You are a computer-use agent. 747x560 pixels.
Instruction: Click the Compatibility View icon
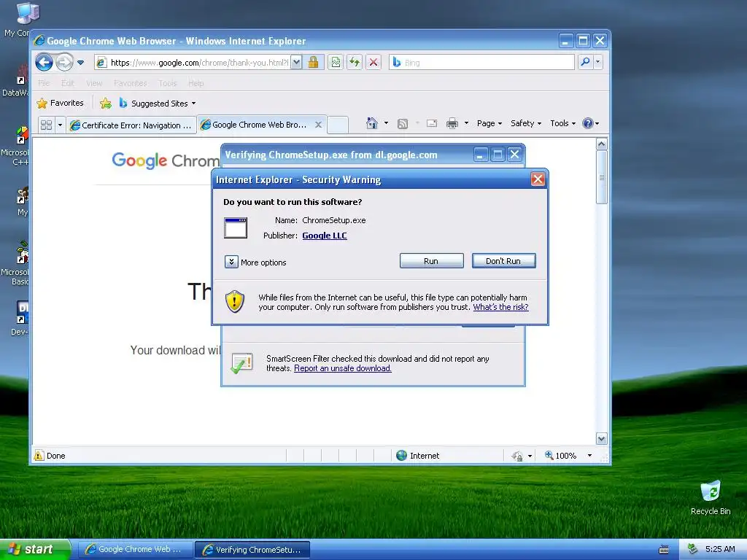coord(336,63)
